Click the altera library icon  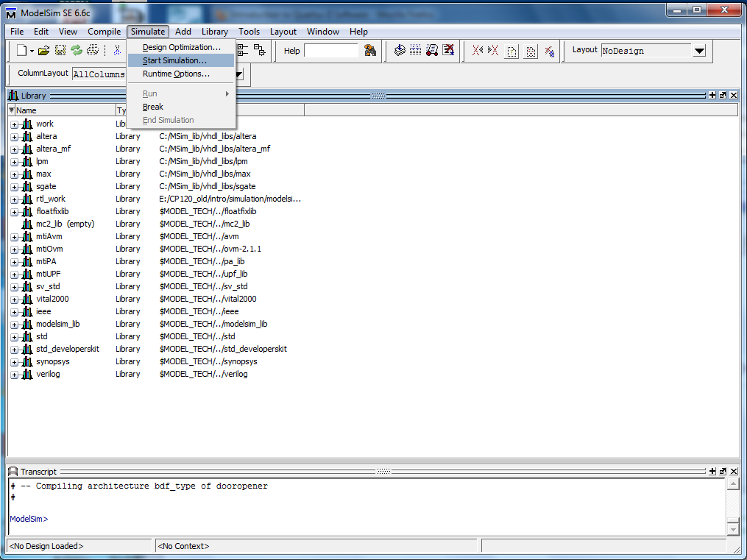27,136
